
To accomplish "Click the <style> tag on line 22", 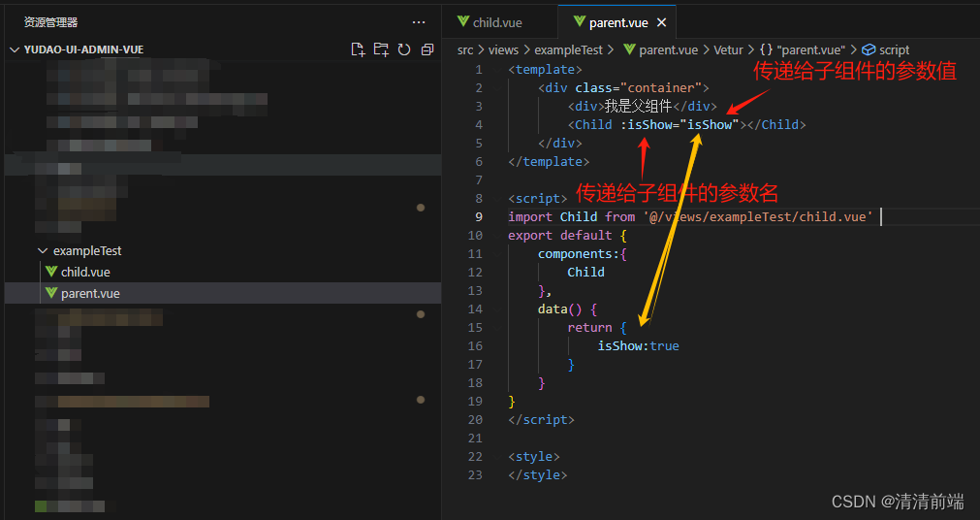I will (534, 457).
